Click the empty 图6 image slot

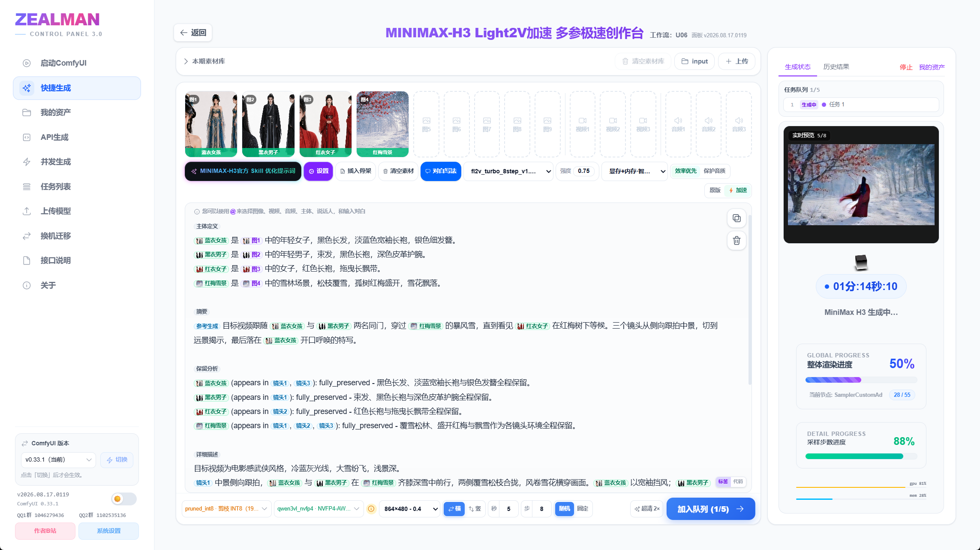(457, 124)
